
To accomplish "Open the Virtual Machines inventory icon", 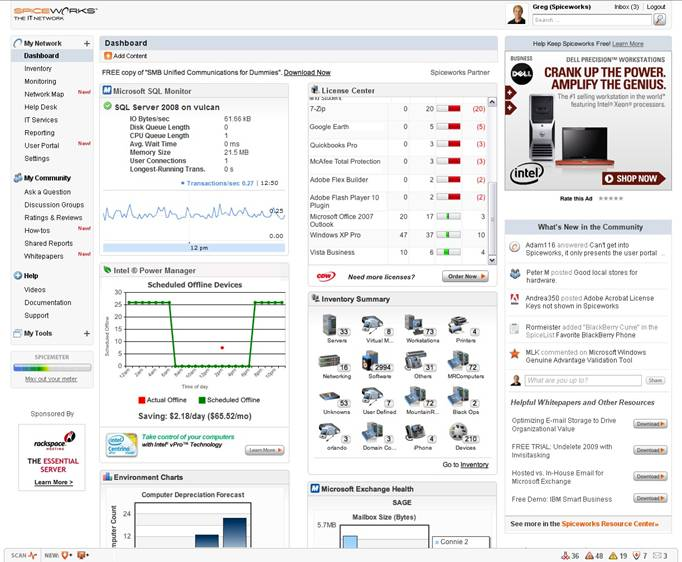I will (x=371, y=324).
